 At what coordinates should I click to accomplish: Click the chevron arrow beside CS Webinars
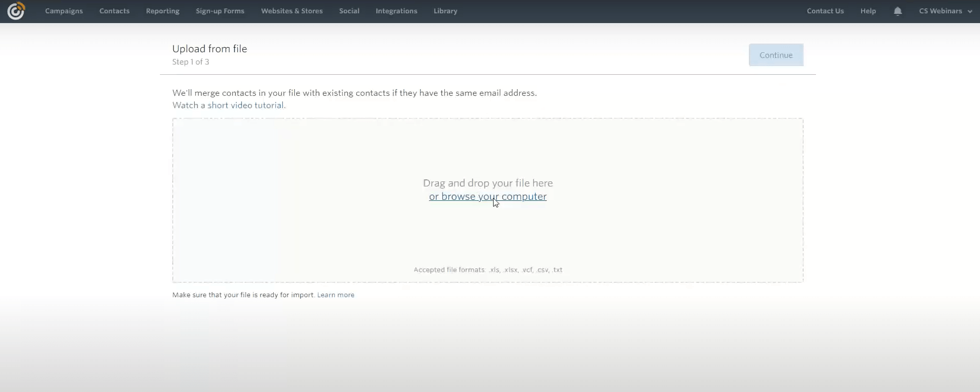pyautogui.click(x=970, y=12)
